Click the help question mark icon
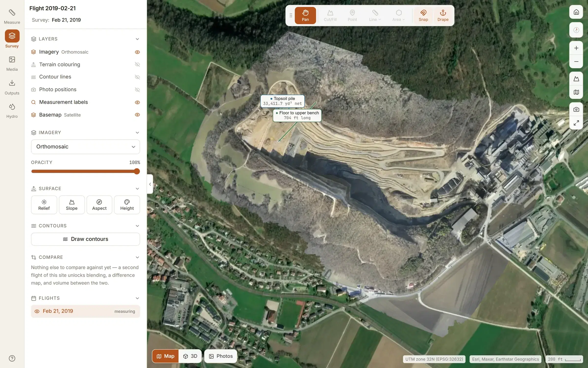This screenshot has height=368, width=588. (x=12, y=358)
